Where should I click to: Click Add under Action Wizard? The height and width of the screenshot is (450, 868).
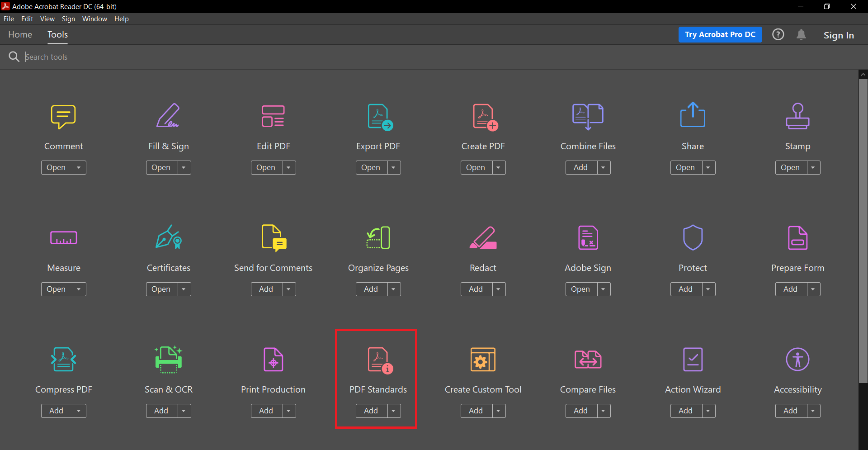[x=686, y=411]
